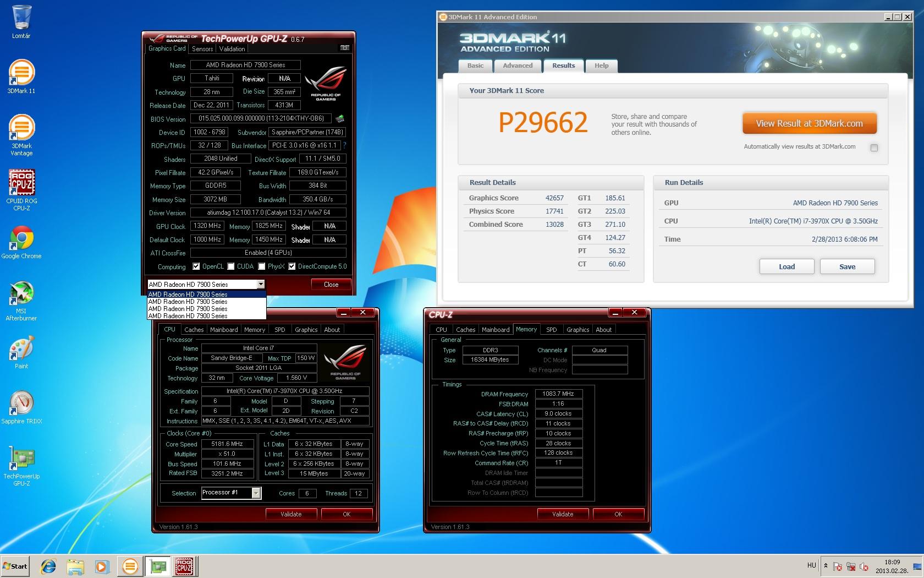
Task: Open the Paint desktop shortcut
Action: (x=21, y=352)
